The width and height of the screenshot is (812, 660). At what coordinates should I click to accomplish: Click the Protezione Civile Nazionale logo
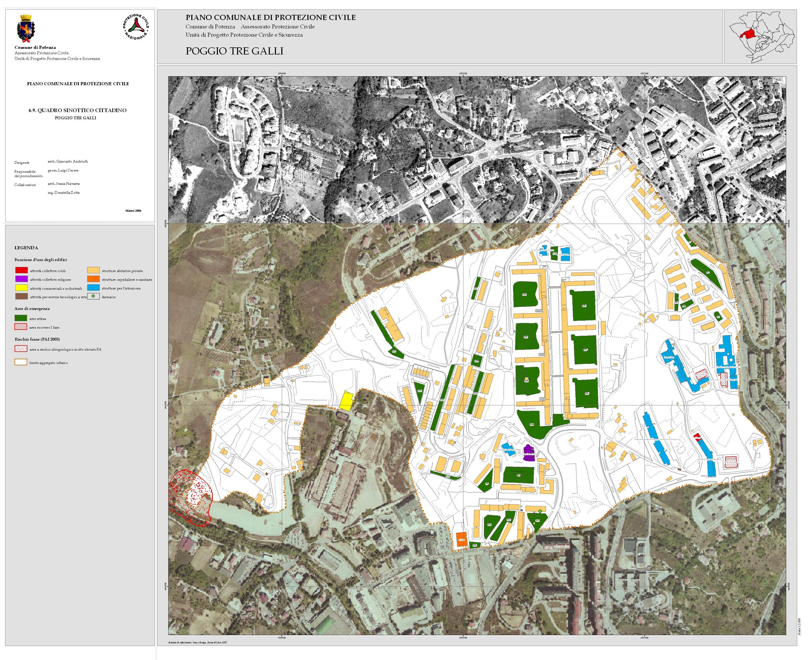[x=136, y=27]
